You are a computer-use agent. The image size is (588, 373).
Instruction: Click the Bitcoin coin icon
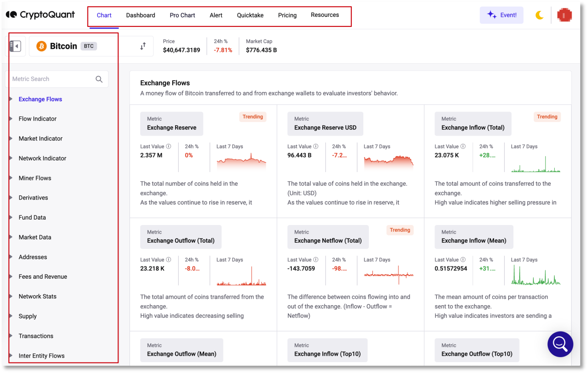pos(41,46)
